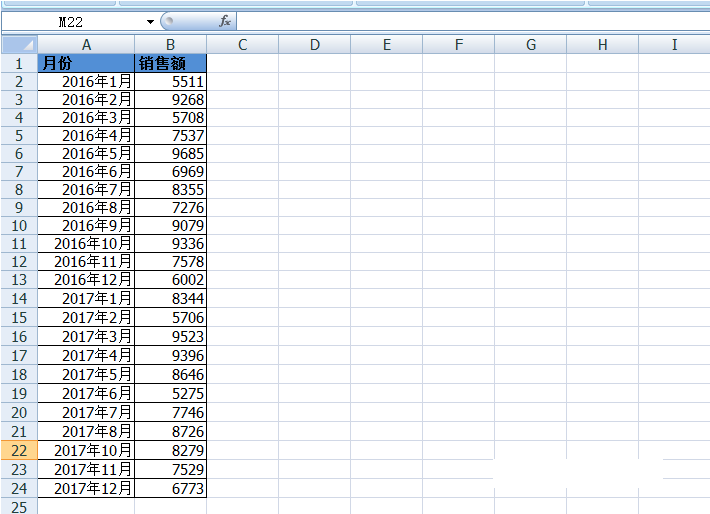Select cell with 2017年1月
This screenshot has width=710, height=514.
86,298
